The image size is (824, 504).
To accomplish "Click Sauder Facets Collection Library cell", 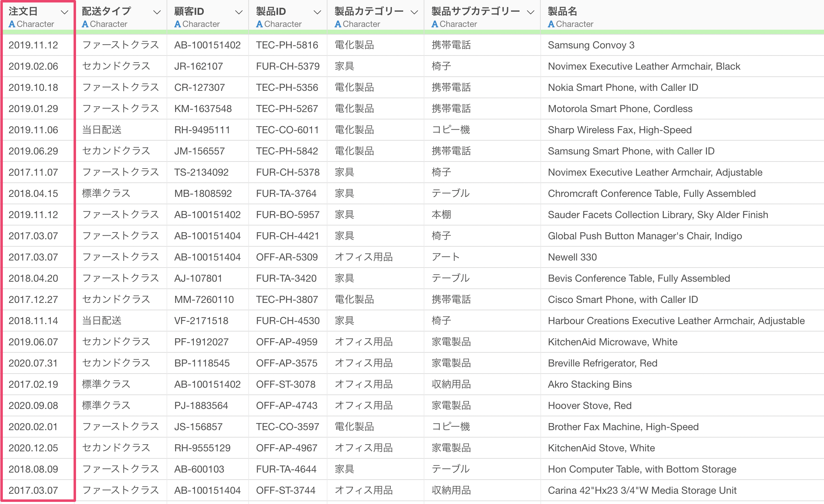I will pyautogui.click(x=658, y=215).
